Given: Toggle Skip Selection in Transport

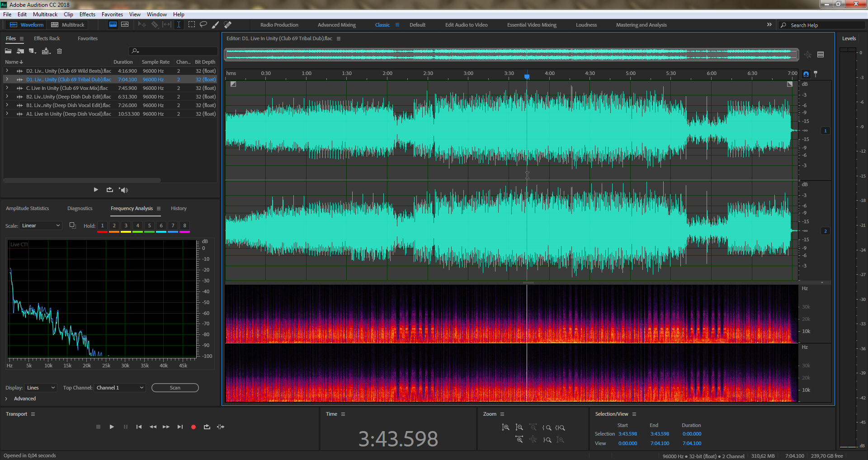Looking at the screenshot, I should click(221, 427).
